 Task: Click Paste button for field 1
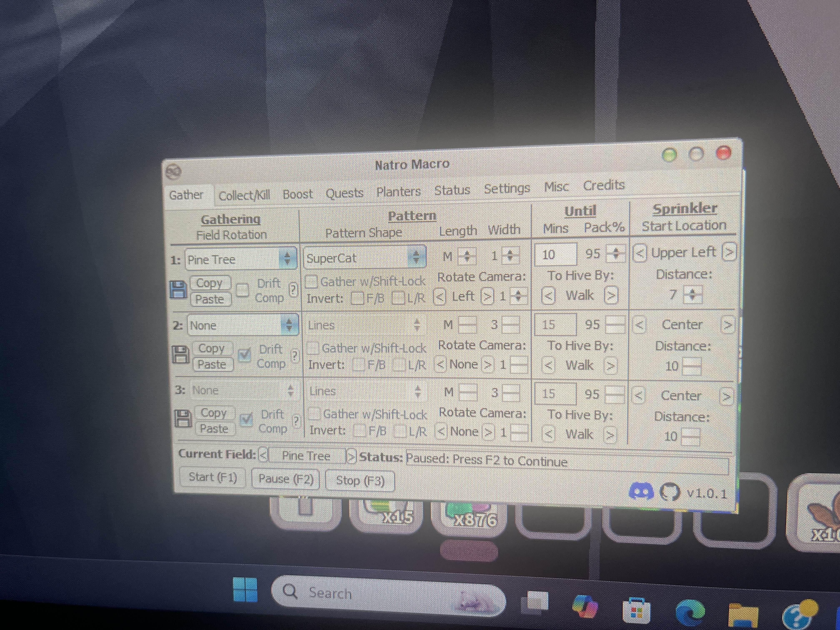click(x=210, y=299)
